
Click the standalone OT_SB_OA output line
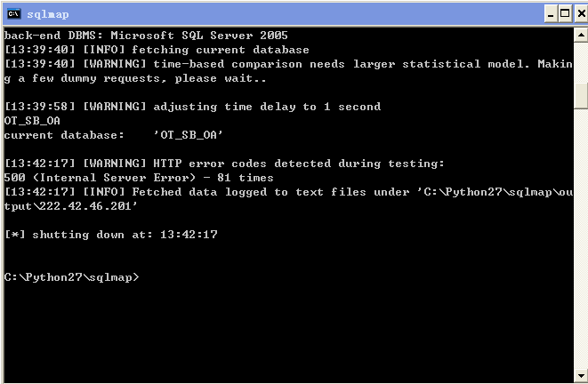tap(32, 121)
